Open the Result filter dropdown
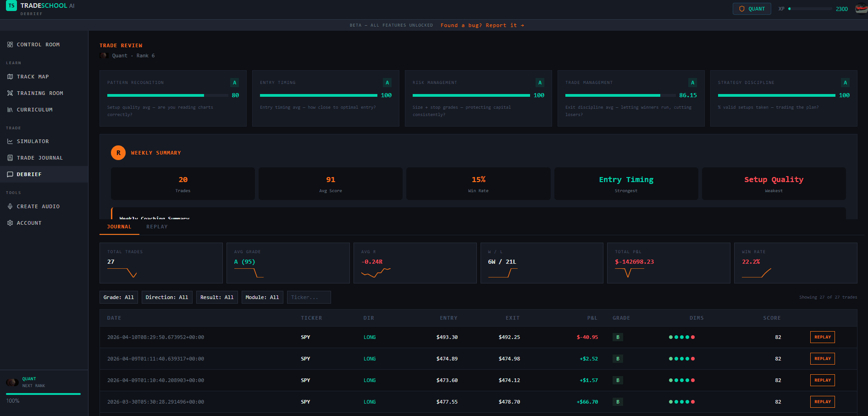Screen dimensions: 868x416 (x=217, y=297)
